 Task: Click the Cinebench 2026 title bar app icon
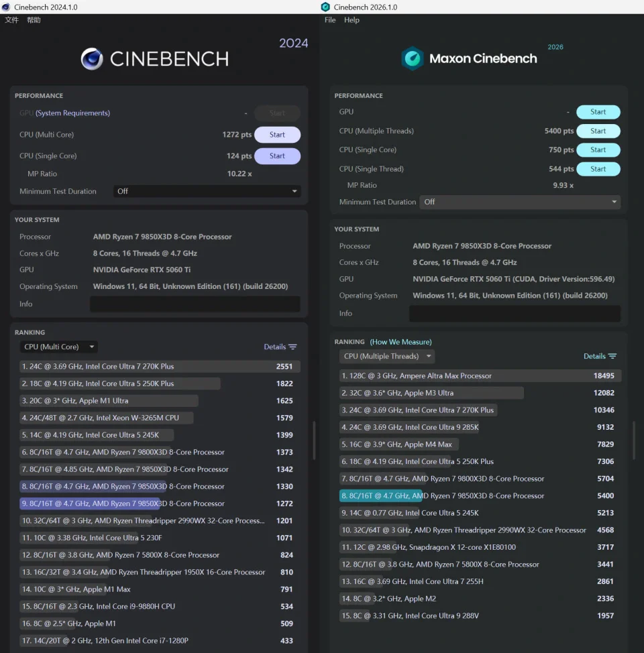325,7
